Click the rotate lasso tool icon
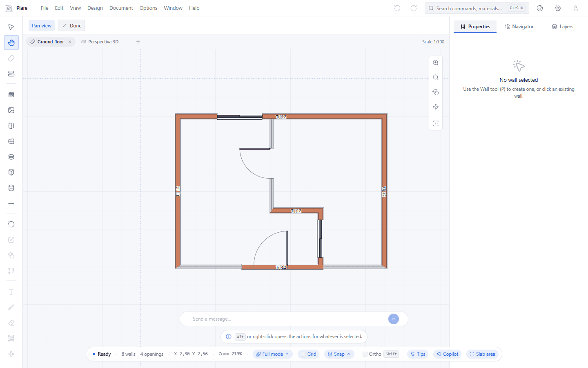The width and height of the screenshot is (588, 368). (11, 224)
